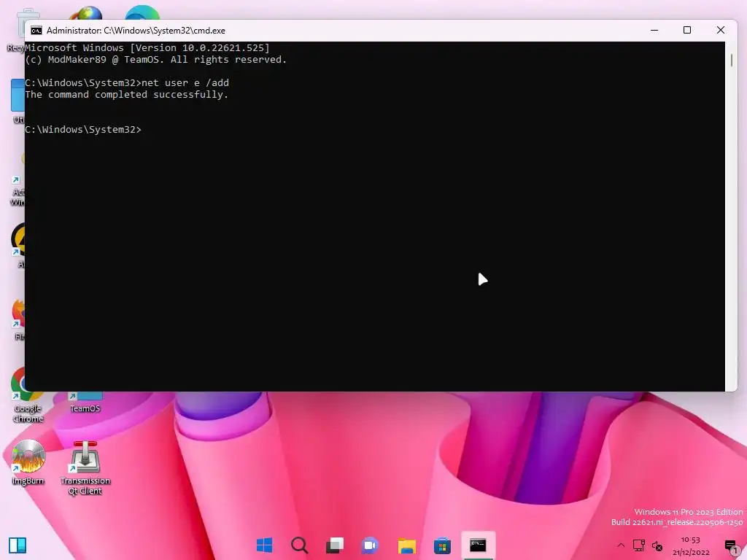Open Task View on the taskbar
The image size is (747, 560).
pyautogui.click(x=334, y=545)
